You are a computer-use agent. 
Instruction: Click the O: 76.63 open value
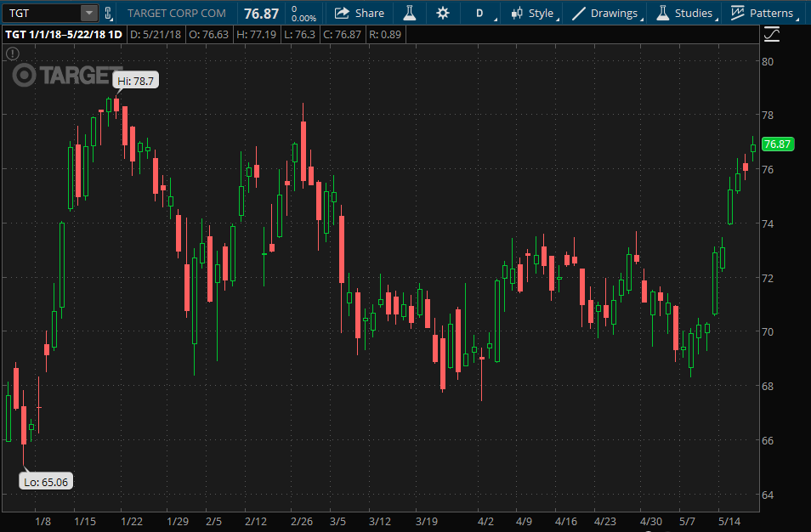[208, 35]
